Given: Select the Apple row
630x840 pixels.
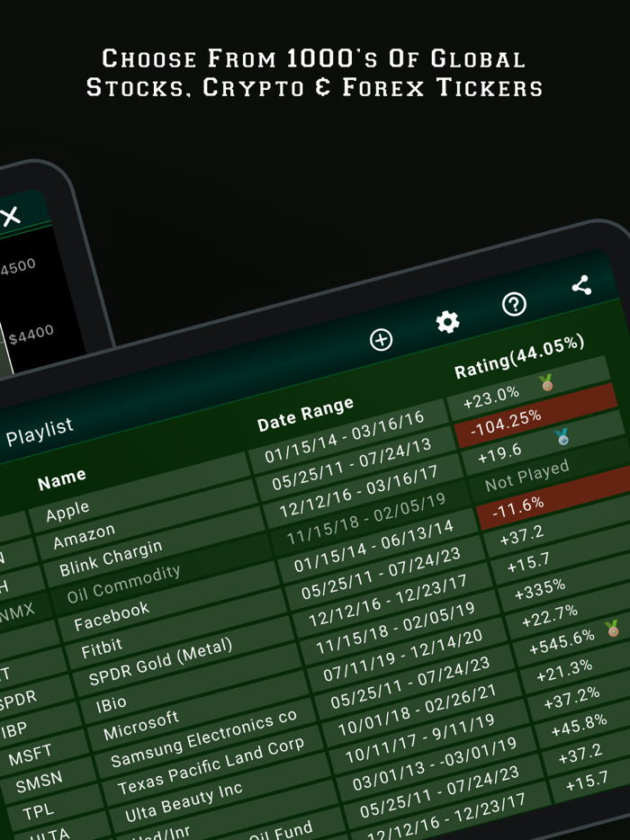Looking at the screenshot, I should tap(67, 511).
